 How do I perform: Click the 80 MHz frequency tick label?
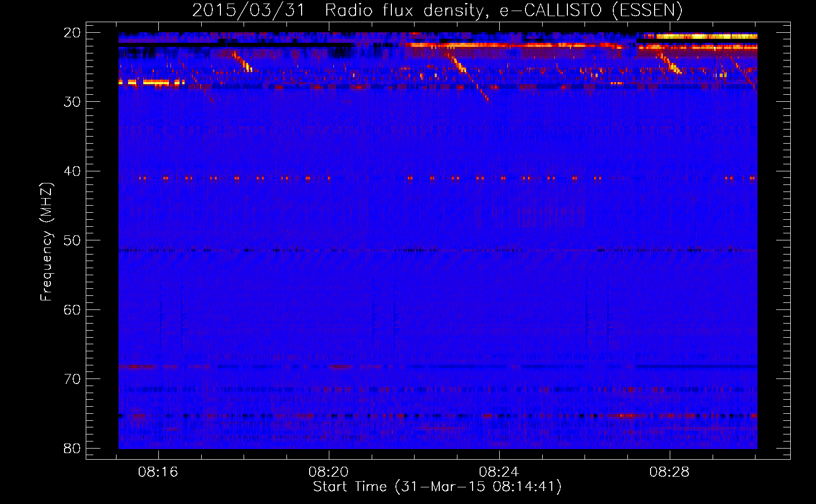click(72, 449)
